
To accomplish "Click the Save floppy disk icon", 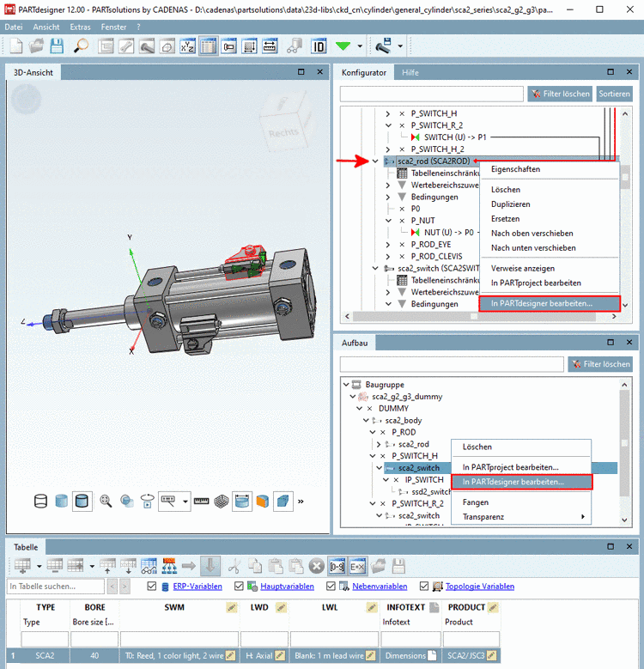I will pyautogui.click(x=57, y=46).
